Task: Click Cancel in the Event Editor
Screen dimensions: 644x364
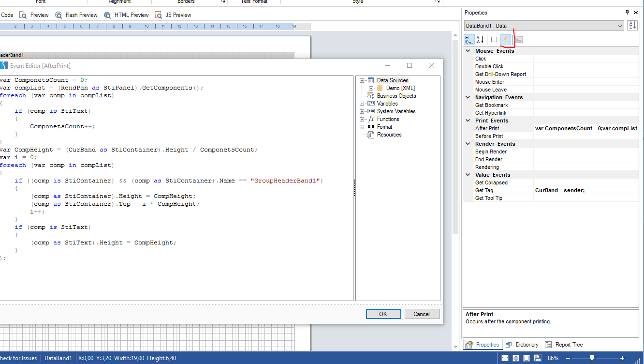Action: (x=422, y=314)
